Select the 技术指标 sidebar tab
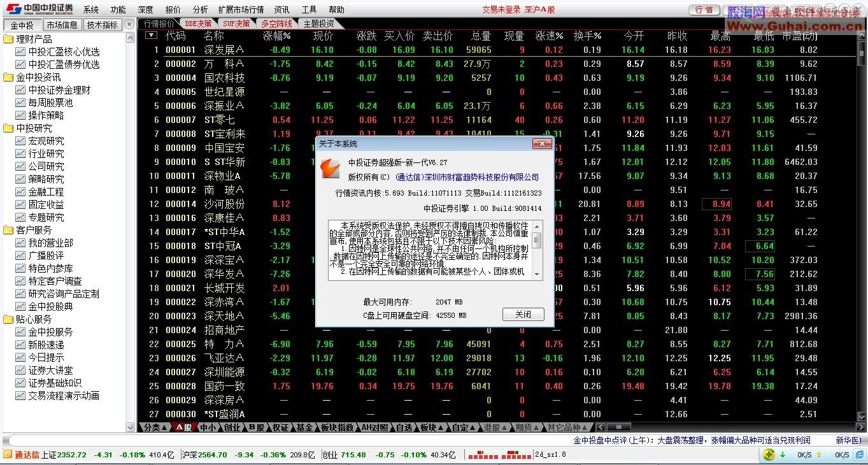Image resolution: width=868 pixels, height=465 pixels. 102,25
